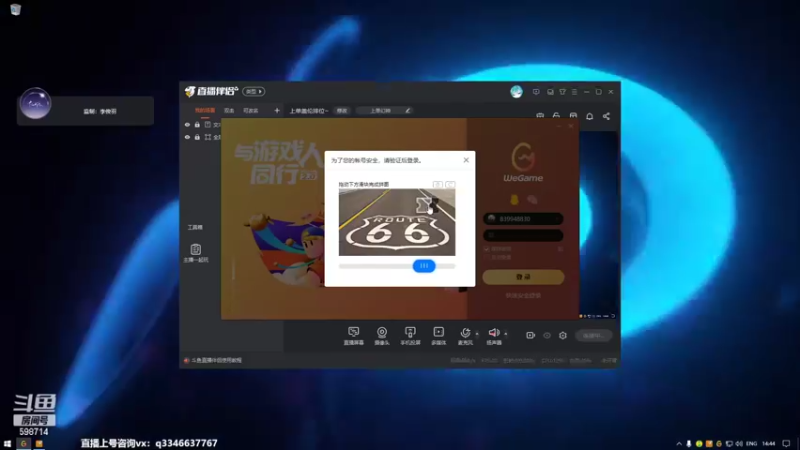Add the phone screen-cast source (手机投屏)
The image size is (800, 450).
pos(410,336)
